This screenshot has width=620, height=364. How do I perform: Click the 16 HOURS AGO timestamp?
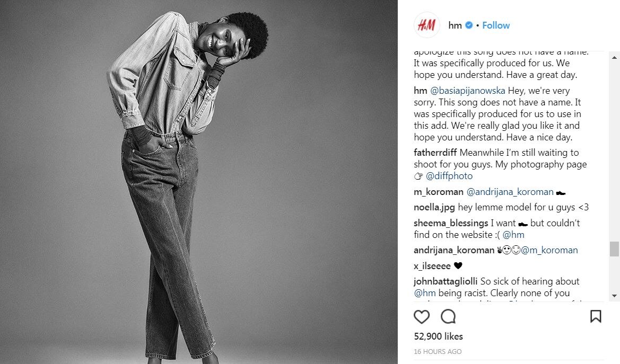click(x=437, y=351)
